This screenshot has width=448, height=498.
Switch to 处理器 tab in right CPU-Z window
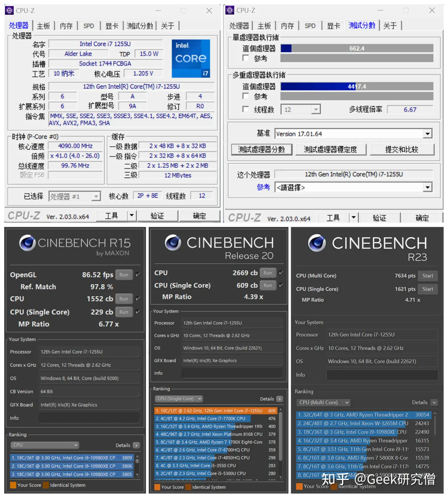[239, 26]
